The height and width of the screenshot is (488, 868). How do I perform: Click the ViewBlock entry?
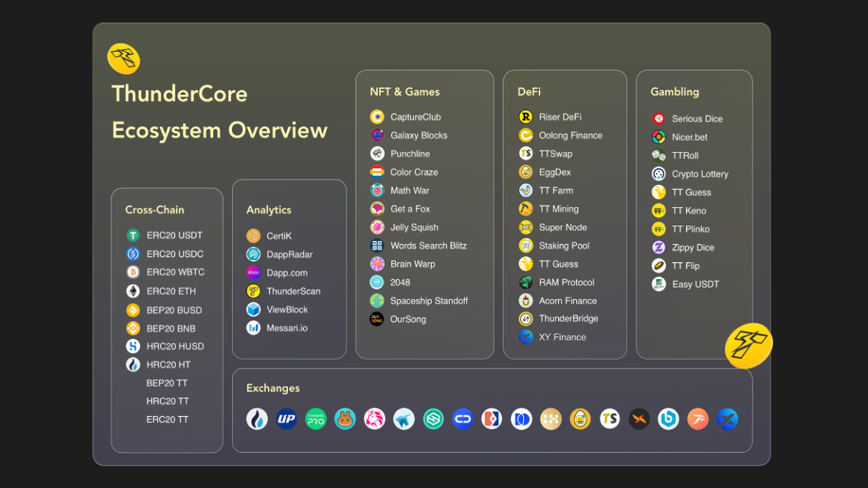tap(277, 309)
